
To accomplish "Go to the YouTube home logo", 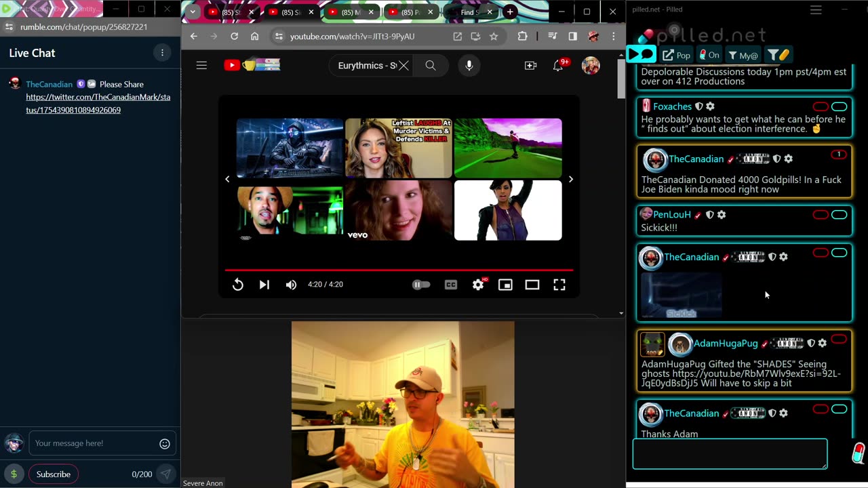I will (x=252, y=65).
